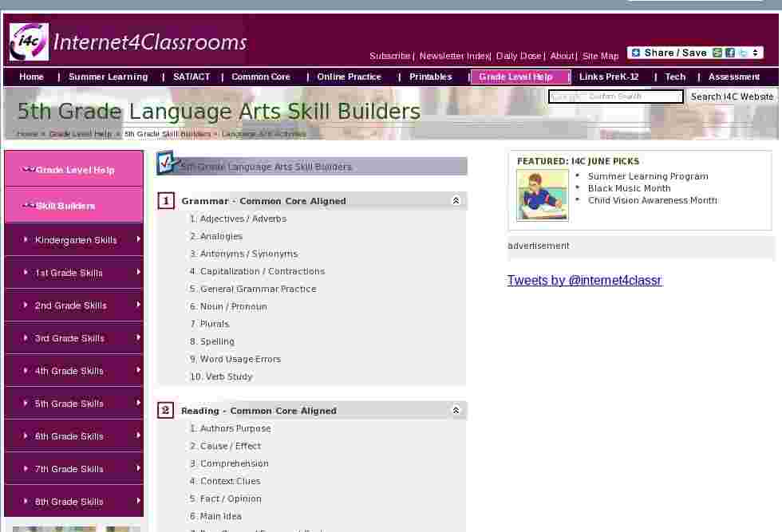Viewport: 782px width, 532px height.
Task: Click the Daily Dose link
Action: point(519,56)
